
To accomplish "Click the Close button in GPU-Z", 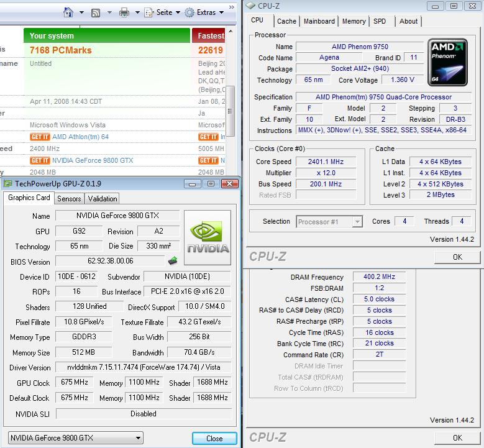I will (x=214, y=439).
